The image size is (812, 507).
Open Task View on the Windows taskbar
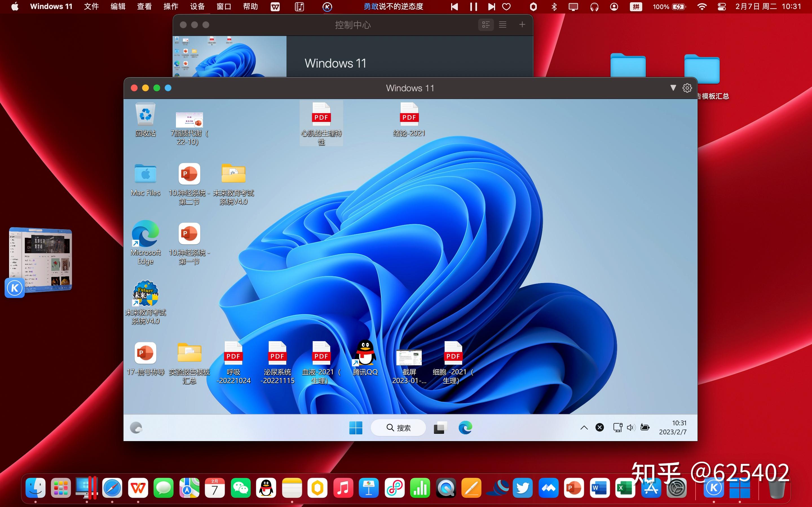tap(440, 428)
